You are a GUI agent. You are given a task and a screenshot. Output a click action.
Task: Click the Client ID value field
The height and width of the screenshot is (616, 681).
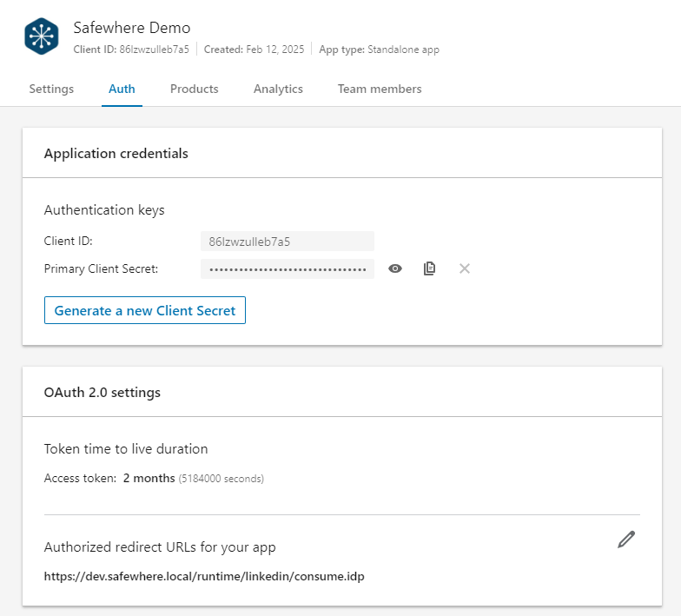click(287, 241)
